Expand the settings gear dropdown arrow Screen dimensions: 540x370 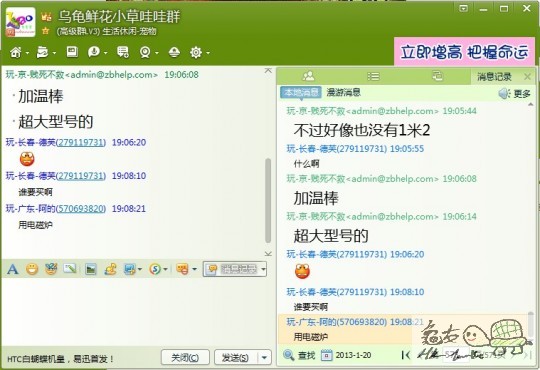[208, 53]
